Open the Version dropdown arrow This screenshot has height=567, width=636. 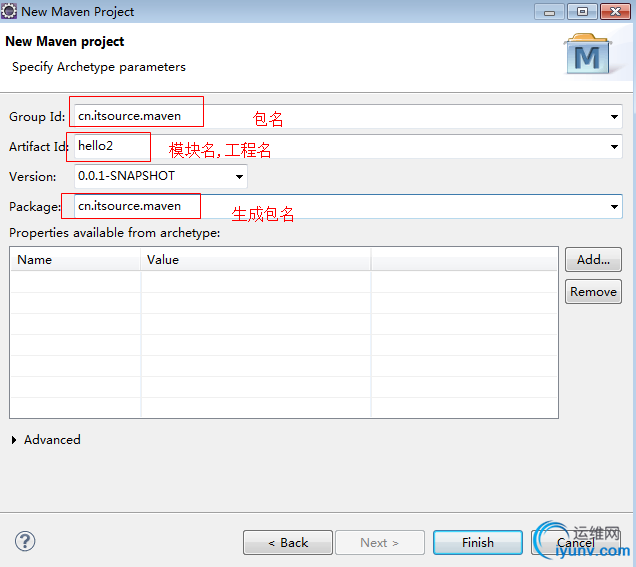tap(239, 176)
